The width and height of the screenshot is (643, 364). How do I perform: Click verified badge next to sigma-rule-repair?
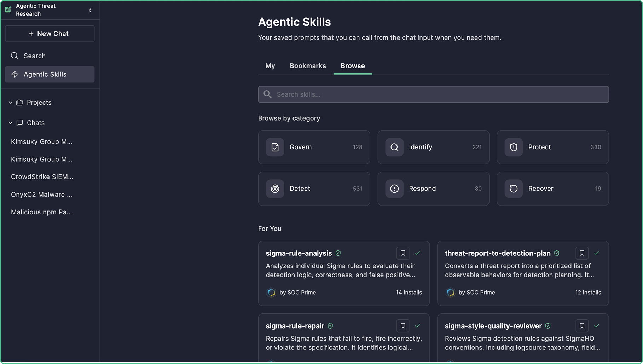330,326
